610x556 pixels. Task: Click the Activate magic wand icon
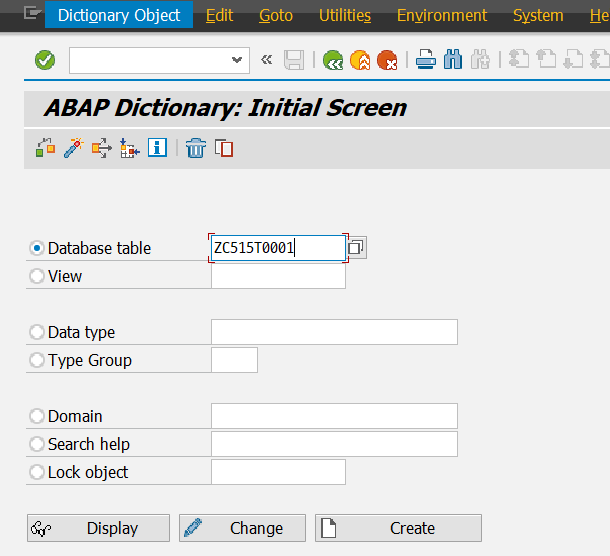74,148
